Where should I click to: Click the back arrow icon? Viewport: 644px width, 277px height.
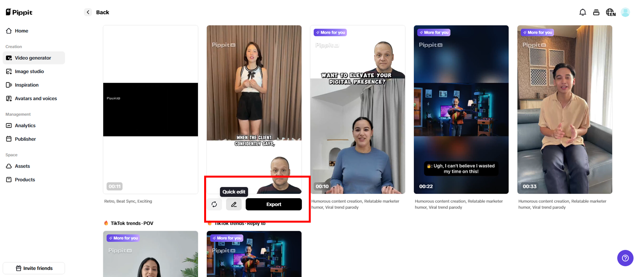click(88, 12)
